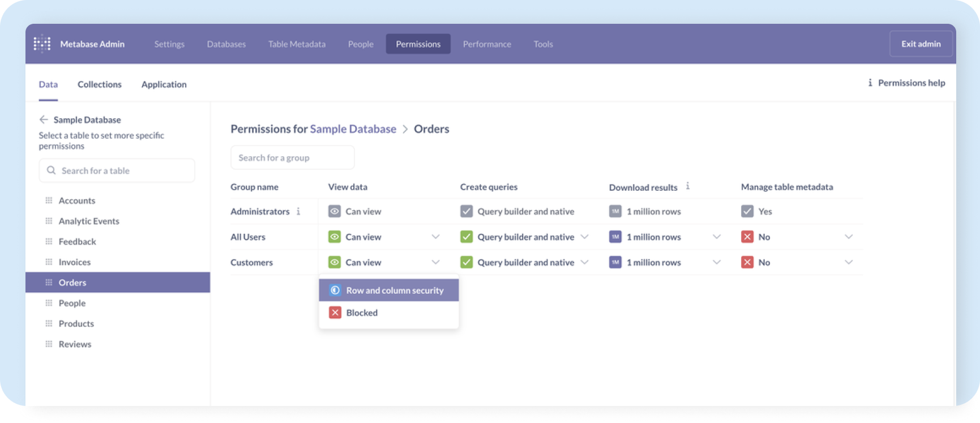Click the grid icon next to Analytic Events
Screen dimensions: 980x423
[49, 221]
